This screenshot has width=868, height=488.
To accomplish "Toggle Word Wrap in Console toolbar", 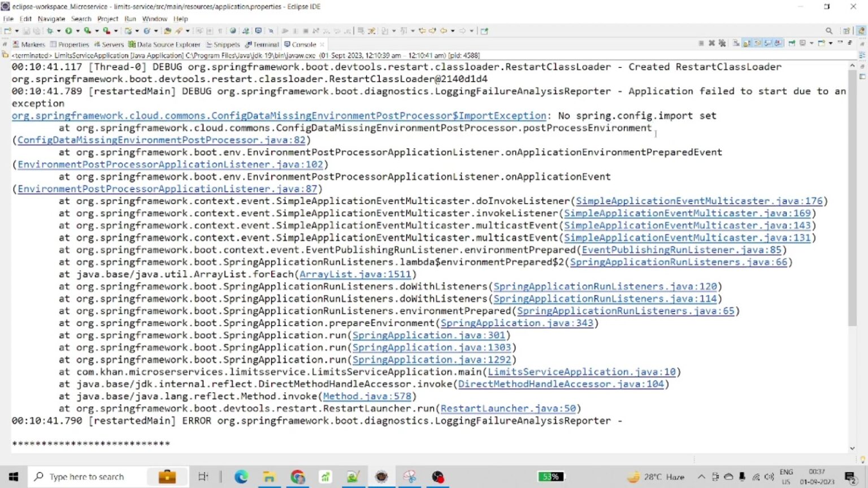I will pos(758,43).
